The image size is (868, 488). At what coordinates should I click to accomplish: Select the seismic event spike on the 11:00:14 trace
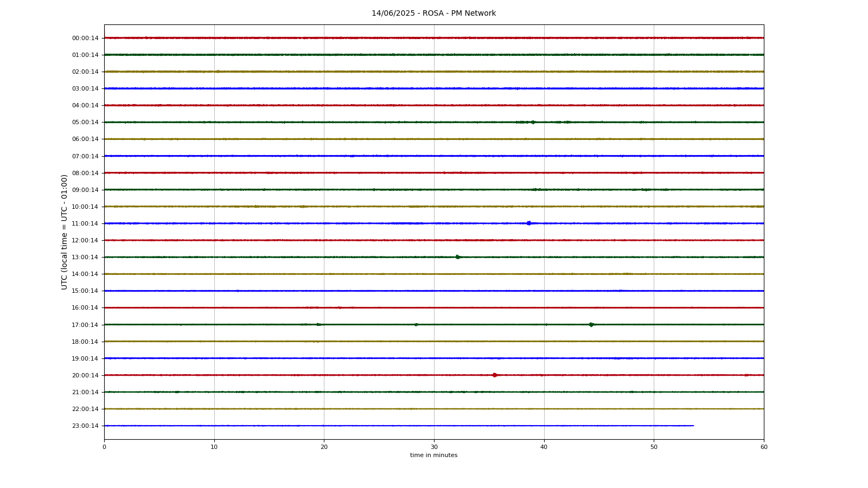pyautogui.click(x=529, y=223)
